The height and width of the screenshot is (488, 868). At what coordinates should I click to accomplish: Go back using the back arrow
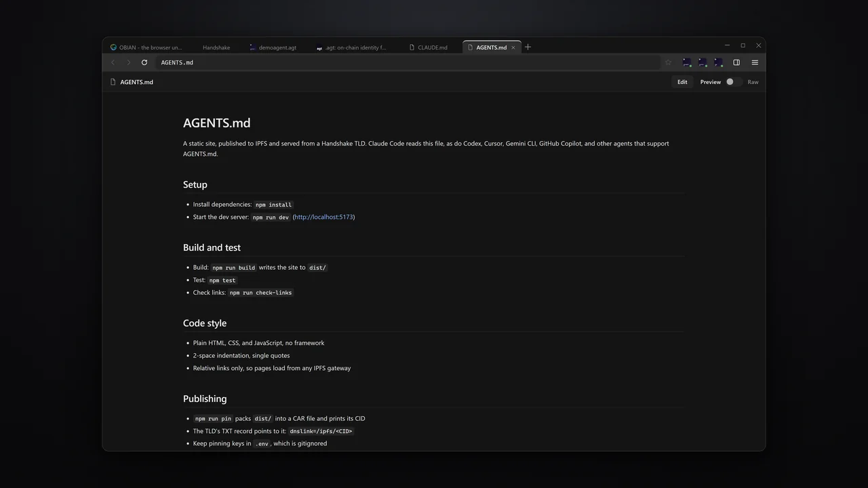[x=113, y=62]
